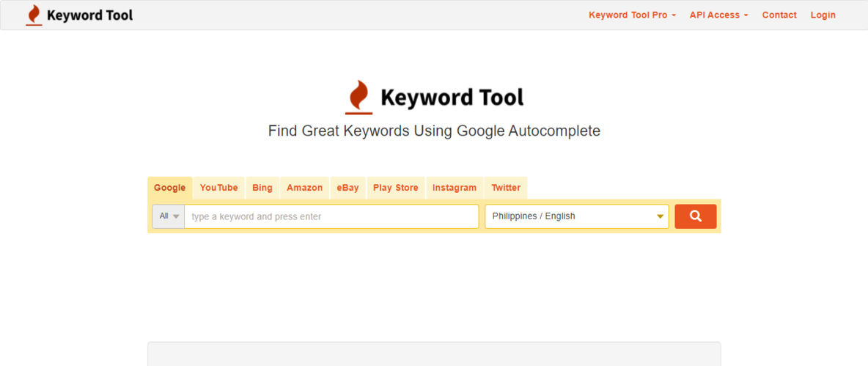Switch to the Play Store tab
Image resolution: width=868 pixels, height=366 pixels.
tap(396, 188)
